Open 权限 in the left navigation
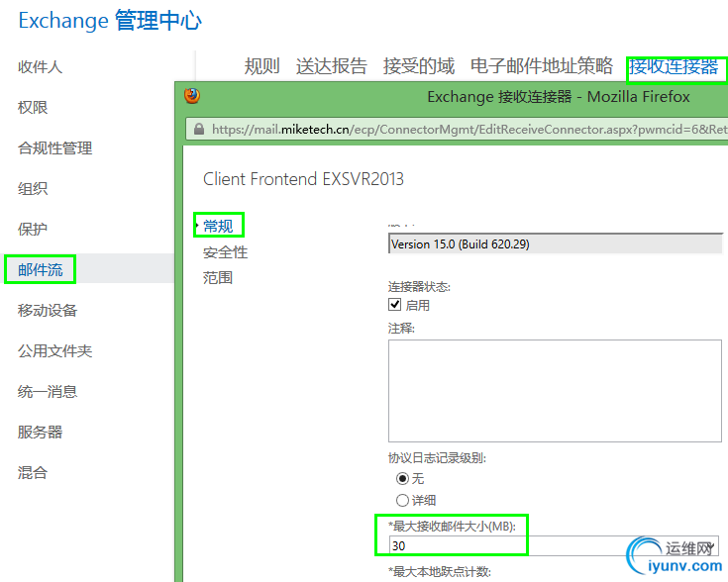The height and width of the screenshot is (582, 728). [33, 107]
